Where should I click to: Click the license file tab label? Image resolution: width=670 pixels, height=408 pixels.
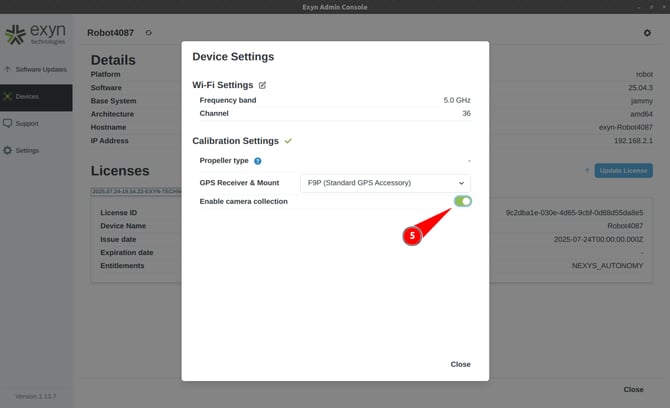137,191
